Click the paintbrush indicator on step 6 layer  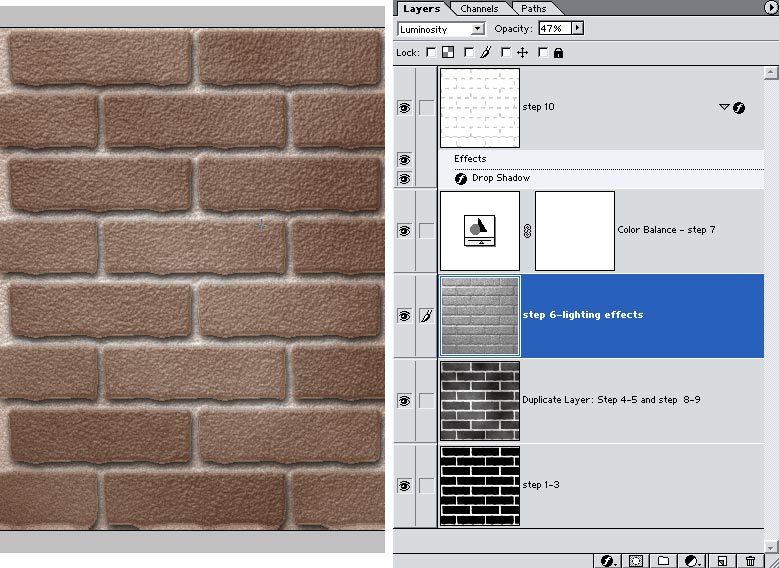426,316
